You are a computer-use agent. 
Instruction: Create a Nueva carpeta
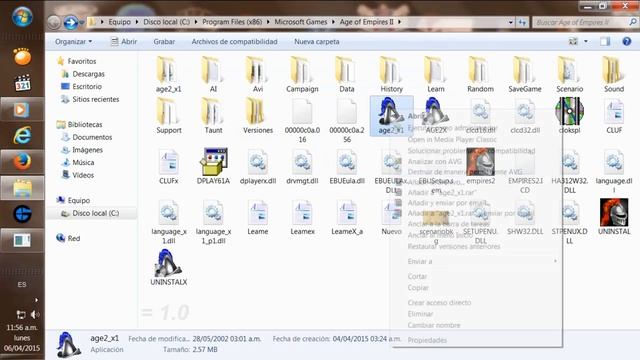click(317, 42)
